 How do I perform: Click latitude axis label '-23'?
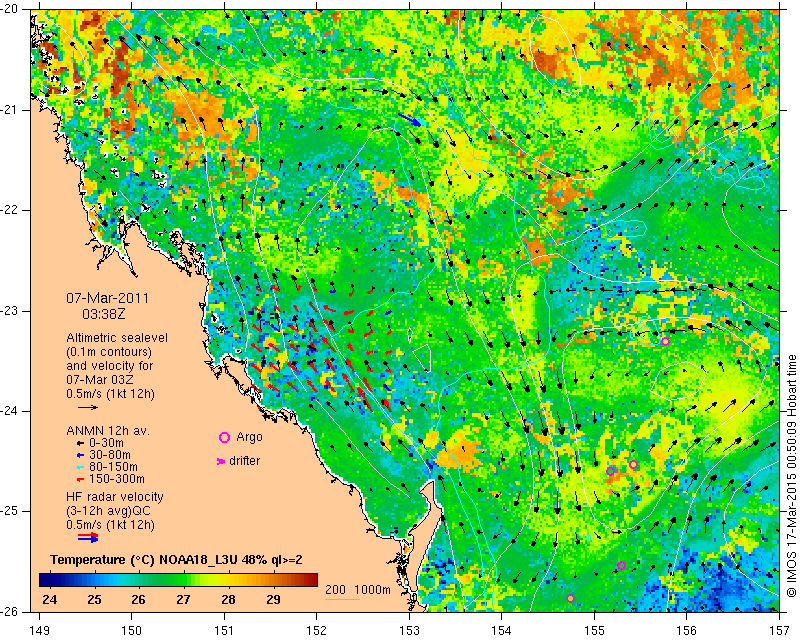11,311
